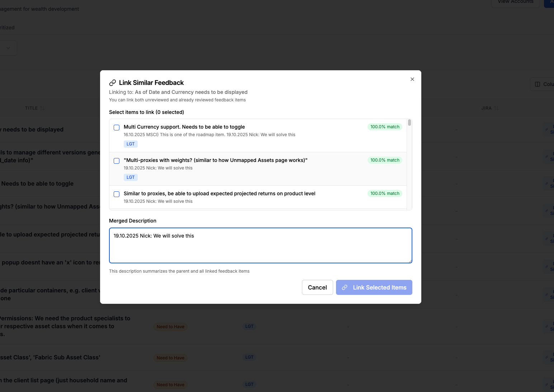Click the View Accounts button at the top
The image size is (554, 392).
point(515,2)
